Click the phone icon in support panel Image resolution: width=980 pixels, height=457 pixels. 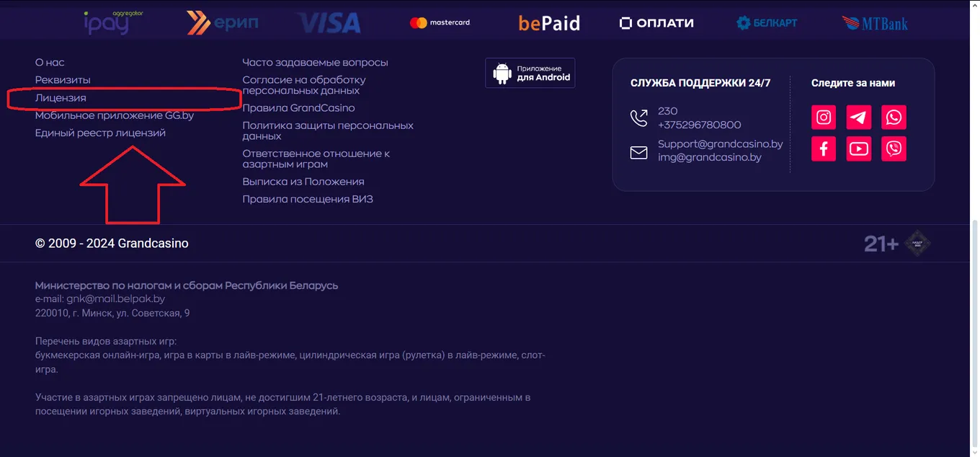pos(639,117)
